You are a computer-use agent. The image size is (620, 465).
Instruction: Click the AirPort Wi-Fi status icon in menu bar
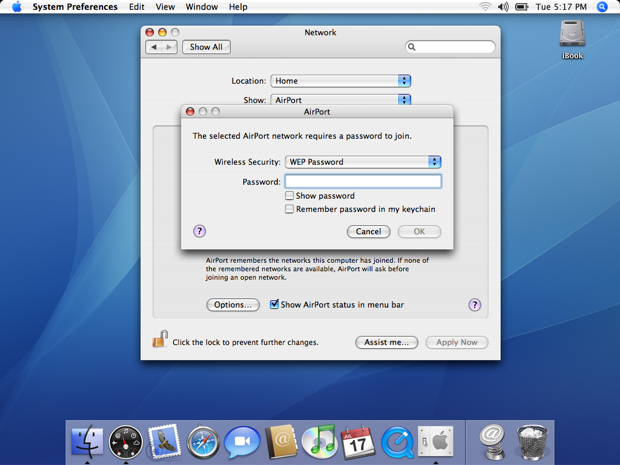(485, 7)
